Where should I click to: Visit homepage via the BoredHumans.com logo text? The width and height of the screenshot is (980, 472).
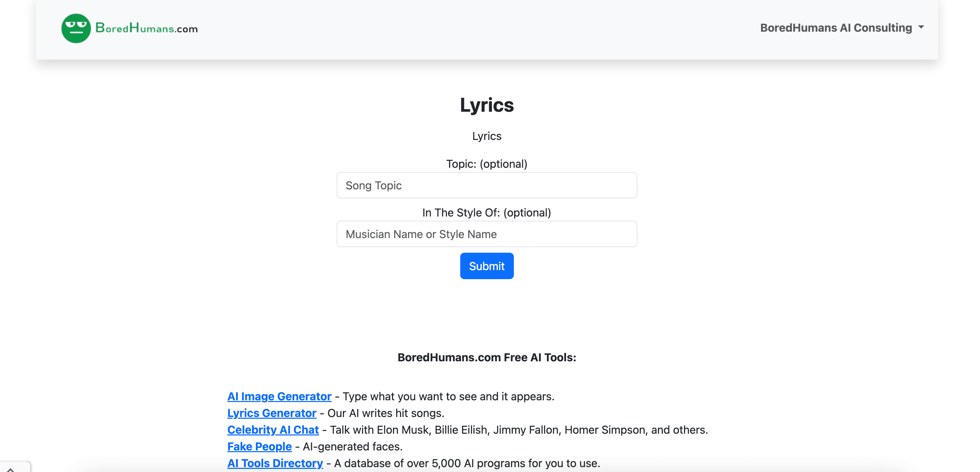click(x=146, y=28)
